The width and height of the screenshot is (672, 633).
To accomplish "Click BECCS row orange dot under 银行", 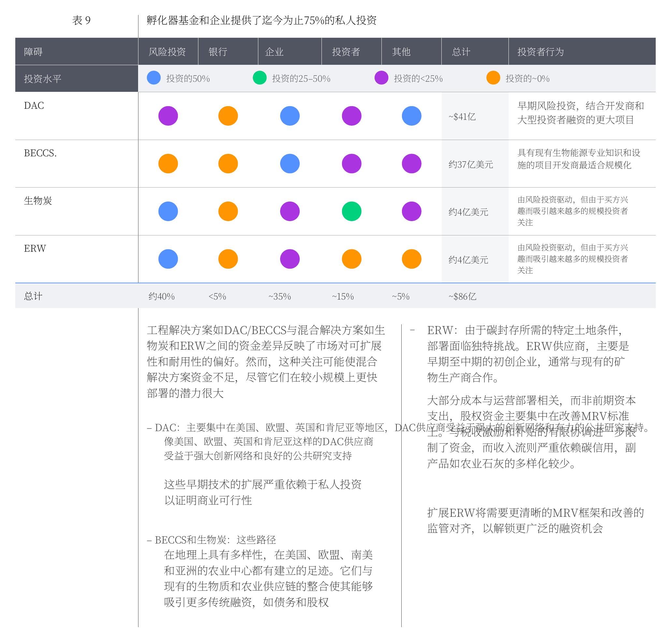I will click(228, 163).
